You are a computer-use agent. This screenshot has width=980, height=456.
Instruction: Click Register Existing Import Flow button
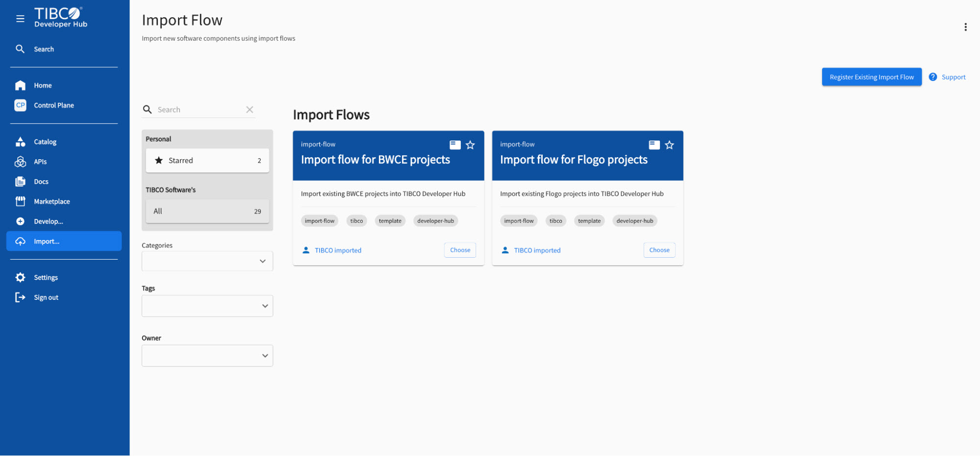871,77
